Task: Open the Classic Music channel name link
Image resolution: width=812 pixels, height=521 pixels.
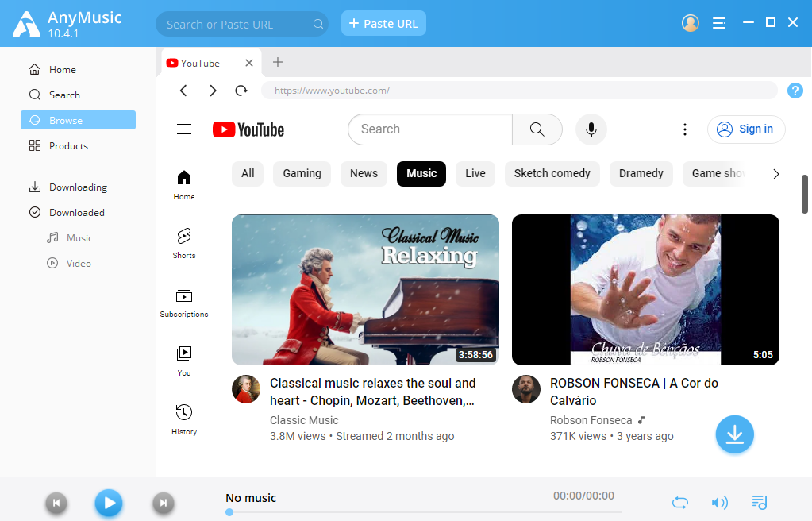Action: click(x=304, y=420)
